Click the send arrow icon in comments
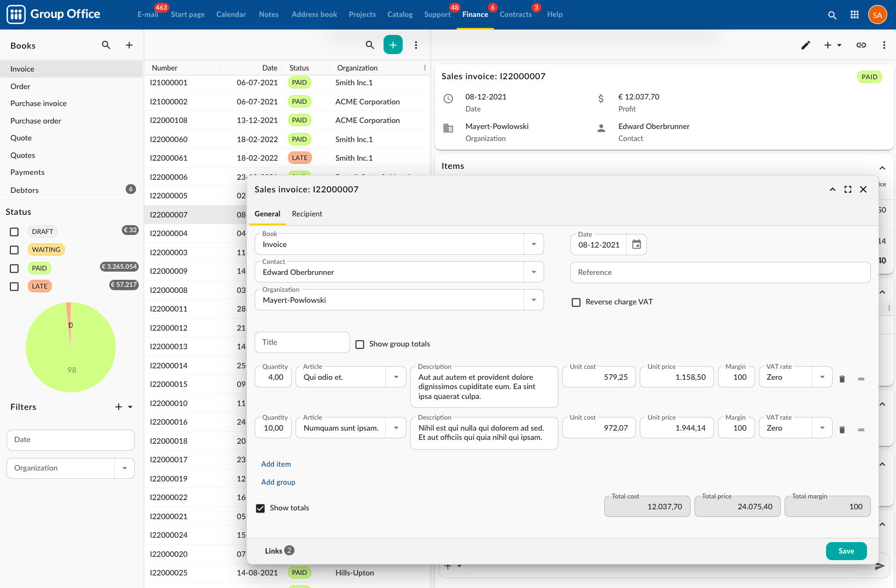 click(880, 566)
